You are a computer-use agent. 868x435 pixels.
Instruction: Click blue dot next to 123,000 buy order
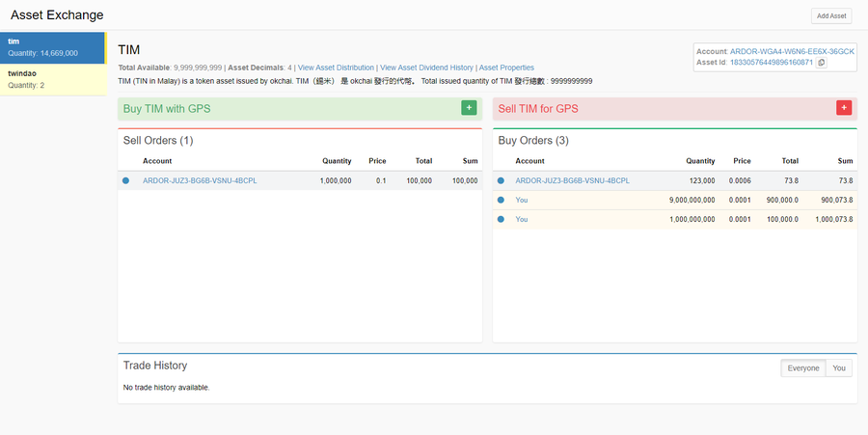[x=501, y=180]
